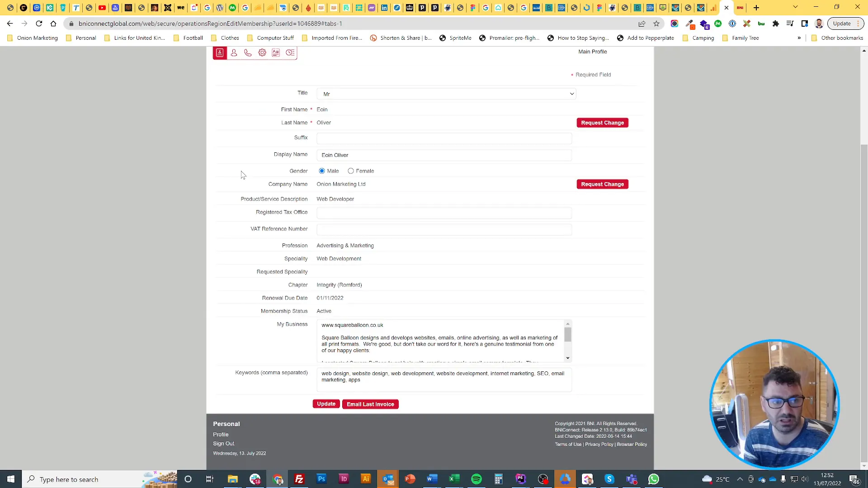Click Email Last Invoice button

pos(370,404)
